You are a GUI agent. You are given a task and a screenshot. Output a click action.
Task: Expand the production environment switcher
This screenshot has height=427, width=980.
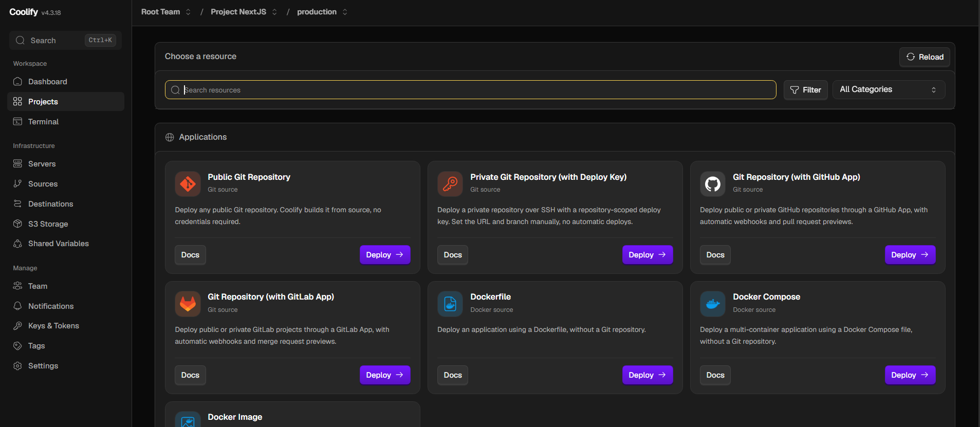tap(345, 12)
